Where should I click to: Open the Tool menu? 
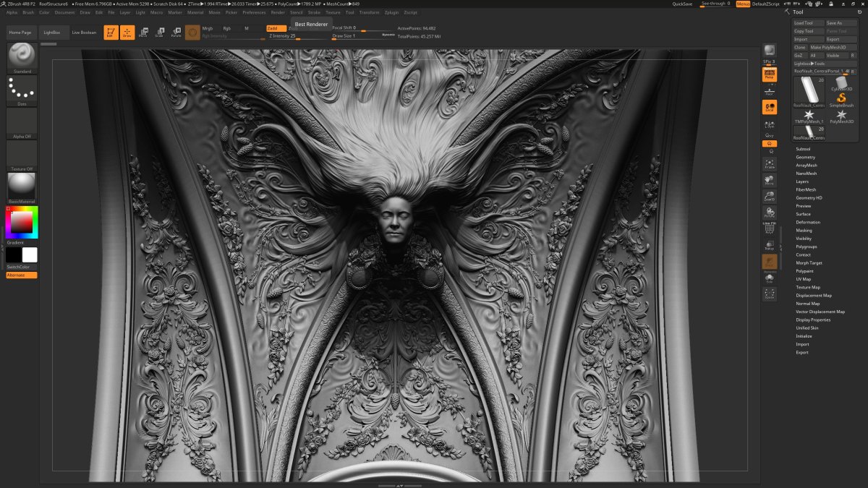(352, 12)
